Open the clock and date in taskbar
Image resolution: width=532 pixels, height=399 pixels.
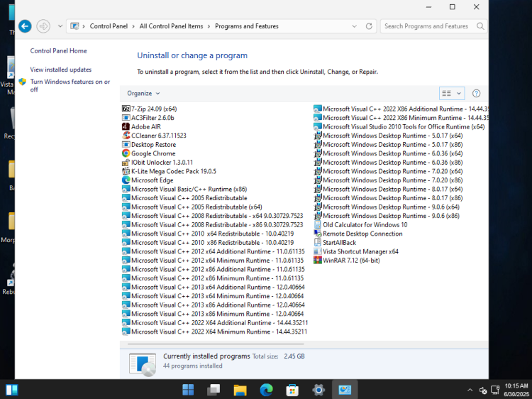516,390
